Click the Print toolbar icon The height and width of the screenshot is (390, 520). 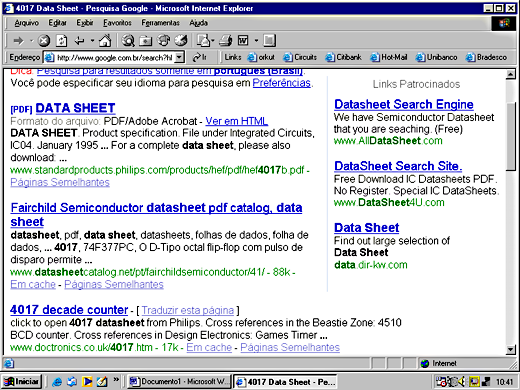pyautogui.click(x=226, y=41)
